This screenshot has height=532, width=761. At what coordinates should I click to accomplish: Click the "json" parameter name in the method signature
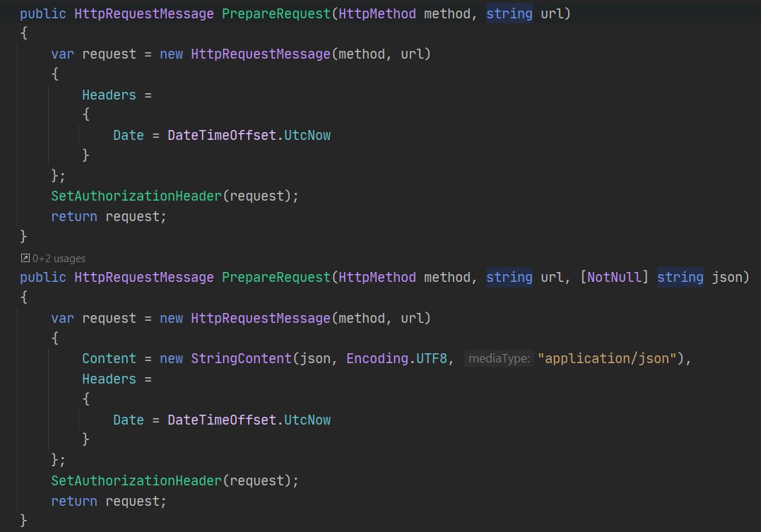[727, 278]
